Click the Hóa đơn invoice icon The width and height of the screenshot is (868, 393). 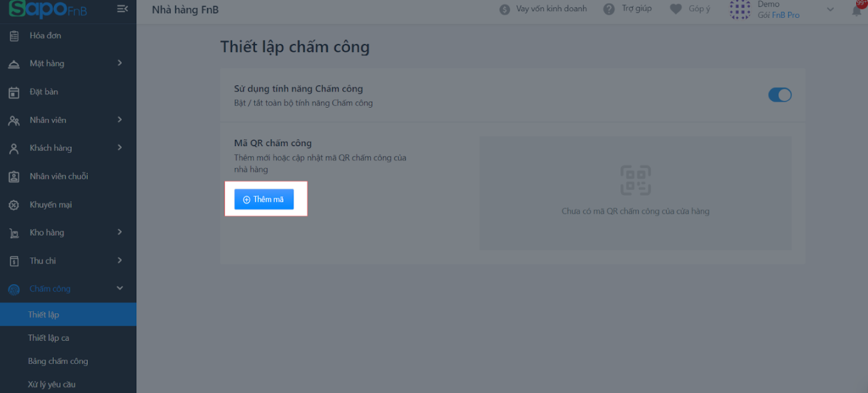pos(14,36)
